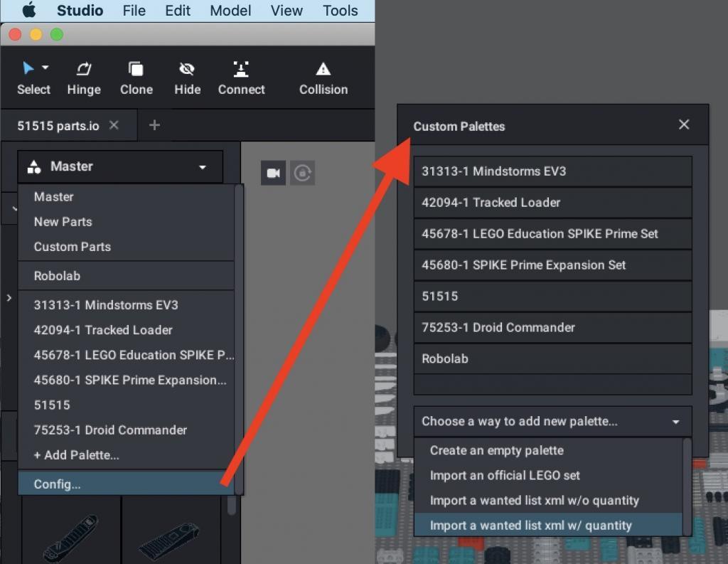
Task: Click the palette dropdown list scrollbar
Action: [239, 339]
